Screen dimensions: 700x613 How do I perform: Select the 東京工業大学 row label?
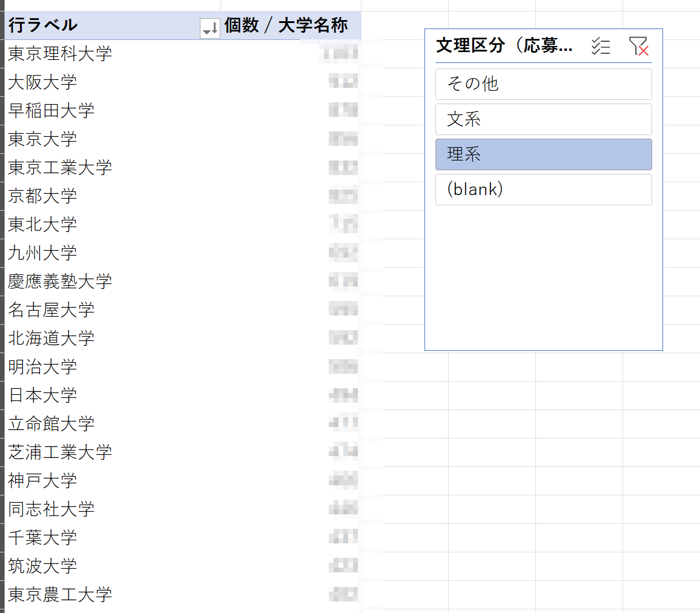(x=60, y=167)
